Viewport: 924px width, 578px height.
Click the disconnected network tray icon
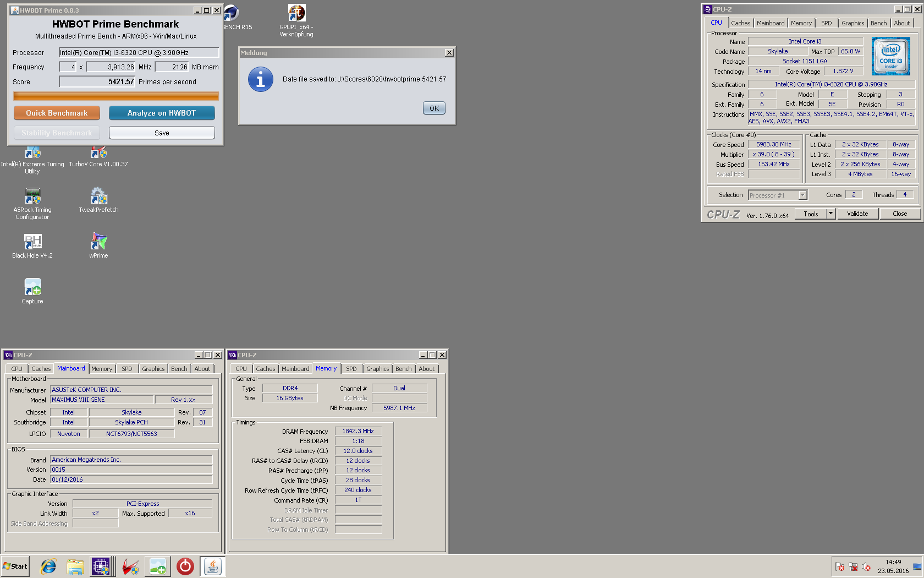853,566
